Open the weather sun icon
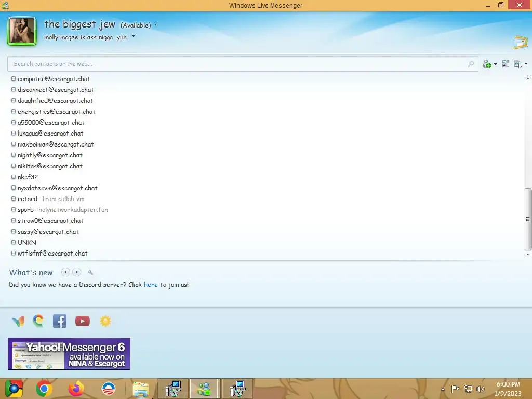Screen dimensions: 532x399 pyautogui.click(x=105, y=321)
